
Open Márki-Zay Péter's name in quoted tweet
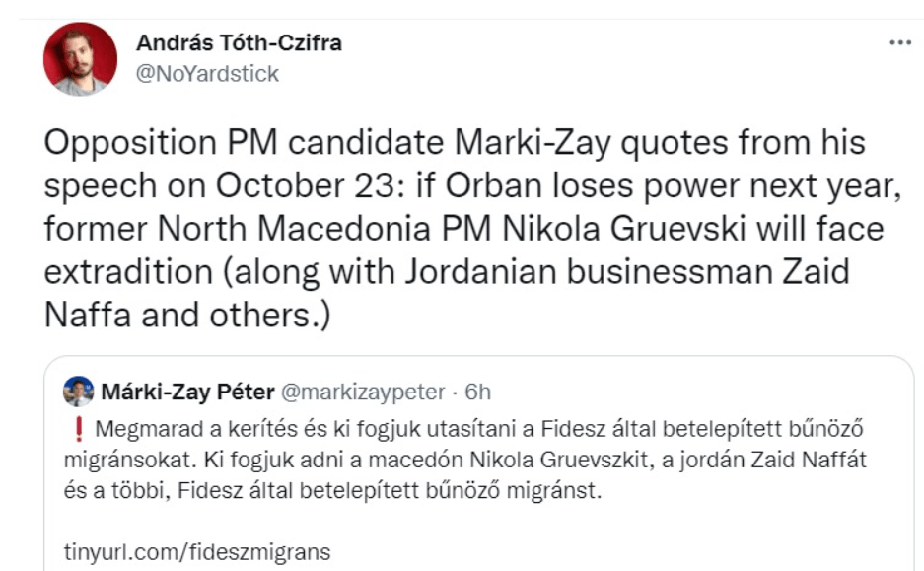click(187, 393)
